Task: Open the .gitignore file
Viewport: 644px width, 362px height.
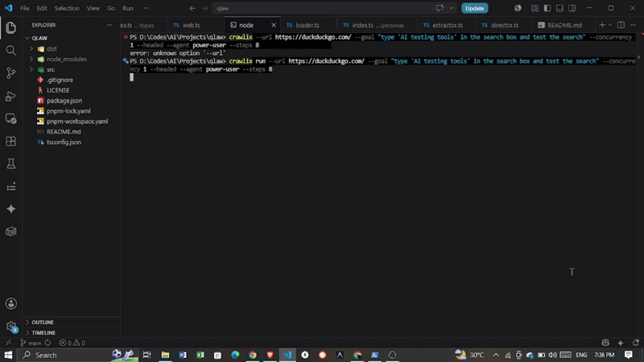Action: (60, 80)
